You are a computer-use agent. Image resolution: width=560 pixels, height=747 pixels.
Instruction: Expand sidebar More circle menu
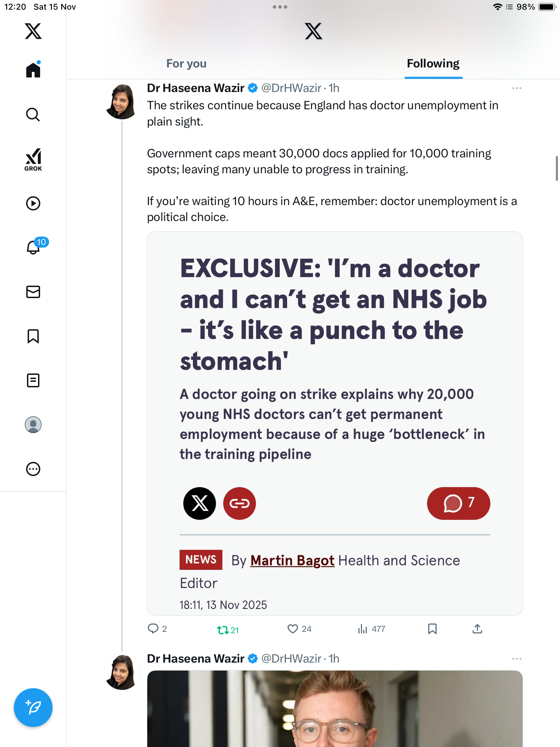click(33, 469)
